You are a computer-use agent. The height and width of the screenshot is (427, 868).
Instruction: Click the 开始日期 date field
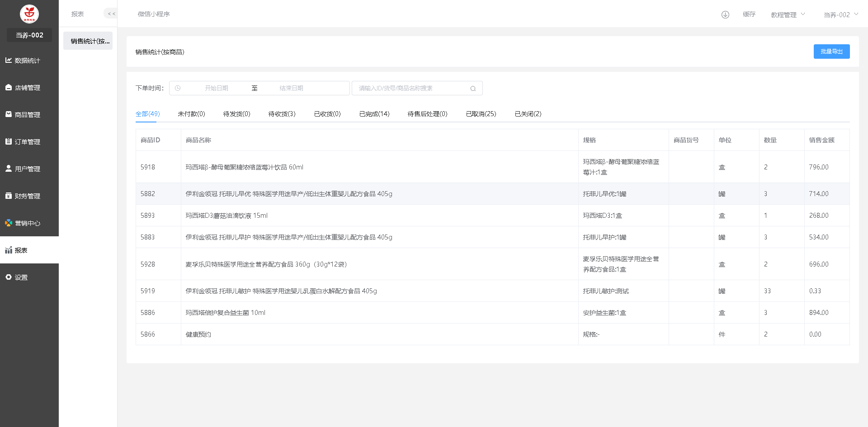click(216, 88)
